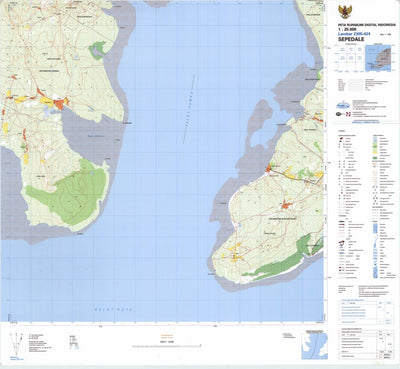
Task: Click the orange text above the scale bar
Action: [x=167, y=336]
